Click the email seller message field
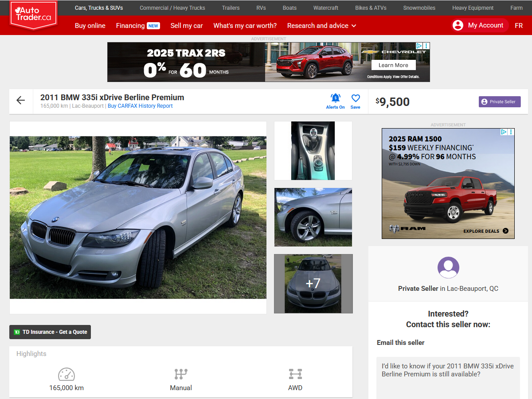The image size is (532, 399). click(448, 377)
